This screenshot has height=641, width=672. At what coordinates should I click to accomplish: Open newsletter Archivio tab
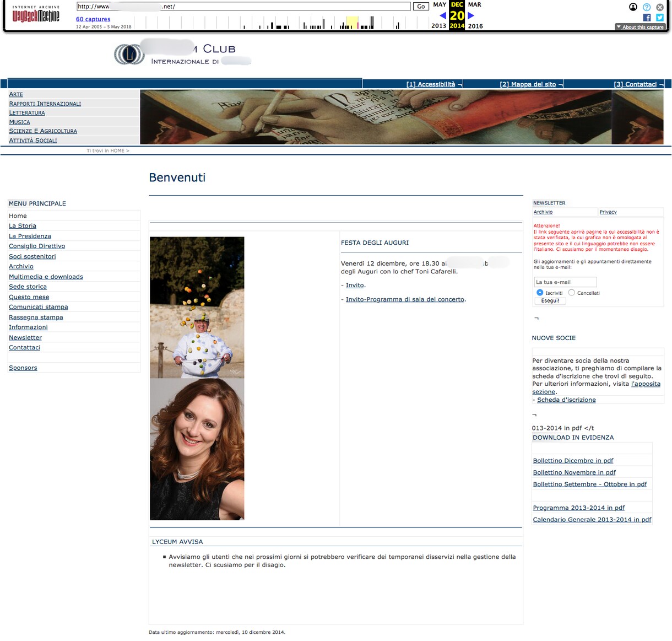pos(543,212)
